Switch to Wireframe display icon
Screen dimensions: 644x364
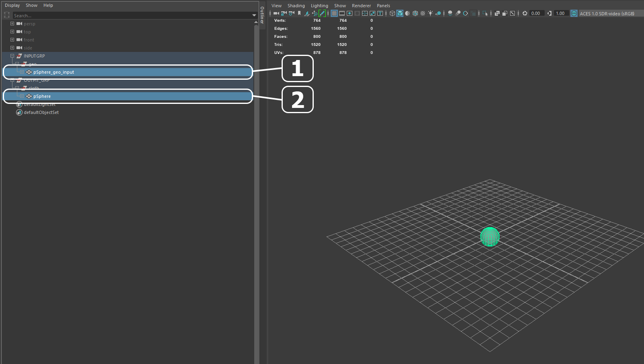(x=392, y=13)
